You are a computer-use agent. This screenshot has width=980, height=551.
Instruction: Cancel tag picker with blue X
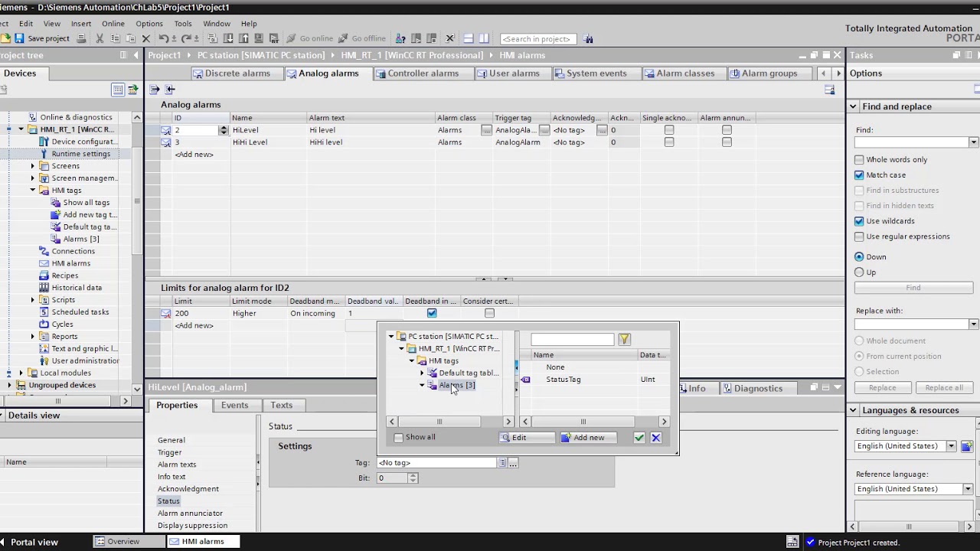[x=656, y=438]
